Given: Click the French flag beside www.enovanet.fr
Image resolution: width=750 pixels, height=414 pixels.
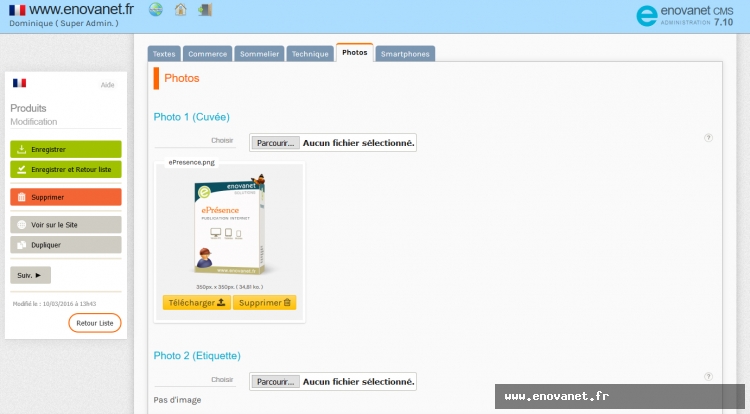Looking at the screenshot, I should tap(17, 10).
